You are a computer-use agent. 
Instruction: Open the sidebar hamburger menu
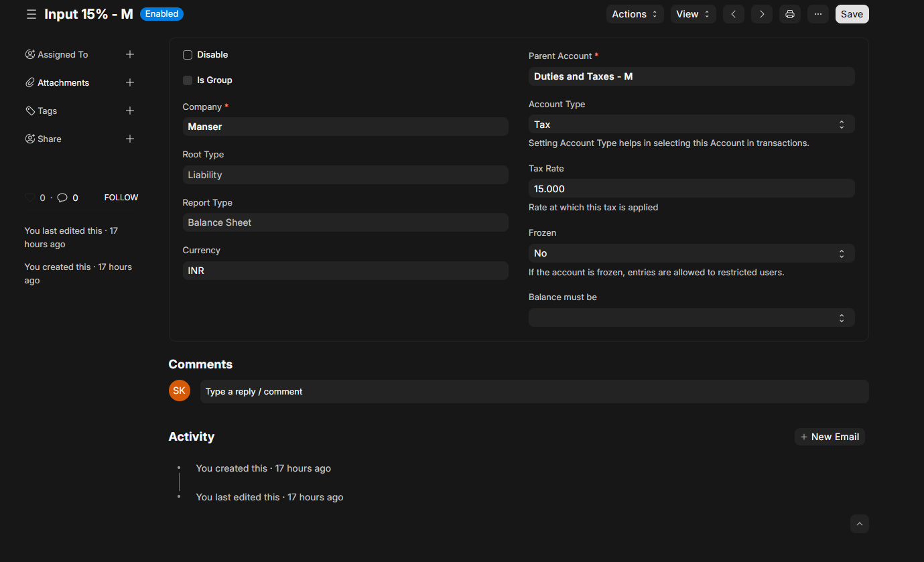pos(31,14)
